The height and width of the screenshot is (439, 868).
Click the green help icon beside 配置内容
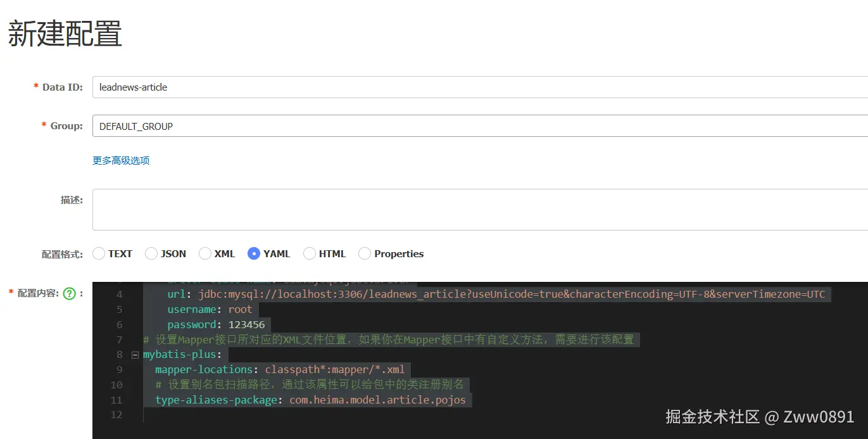pyautogui.click(x=69, y=293)
